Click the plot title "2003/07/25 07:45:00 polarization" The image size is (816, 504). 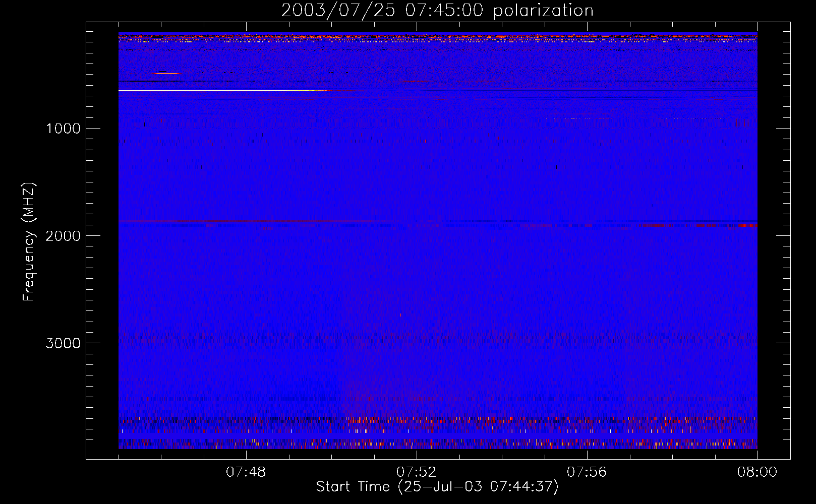pyautogui.click(x=437, y=10)
